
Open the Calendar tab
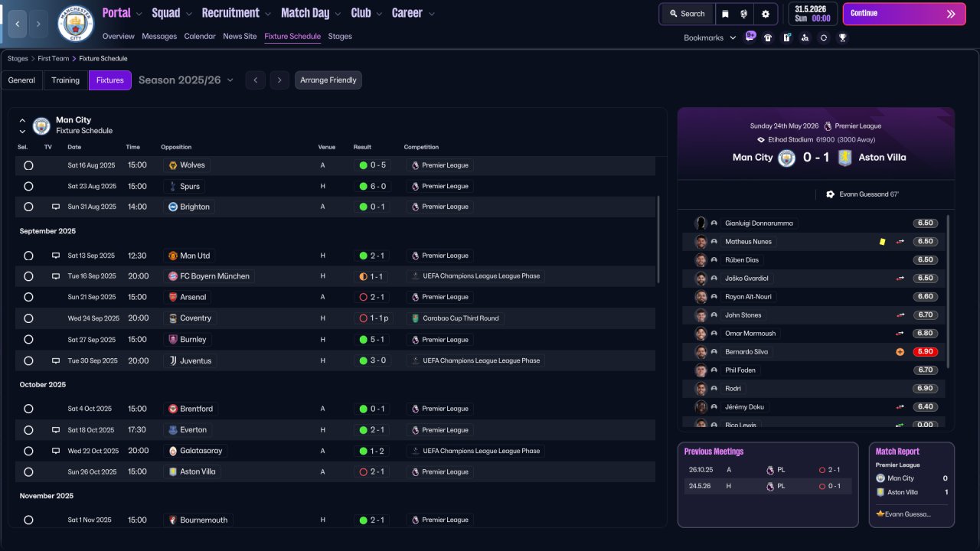(x=200, y=36)
